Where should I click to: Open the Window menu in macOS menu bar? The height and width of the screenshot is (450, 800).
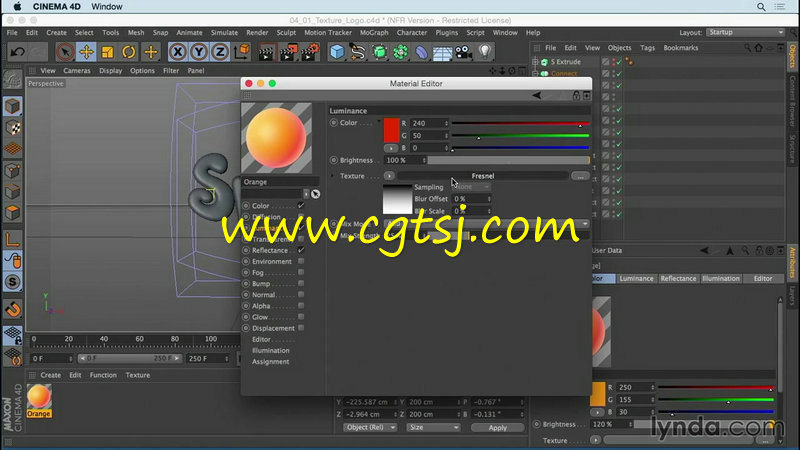coord(107,7)
